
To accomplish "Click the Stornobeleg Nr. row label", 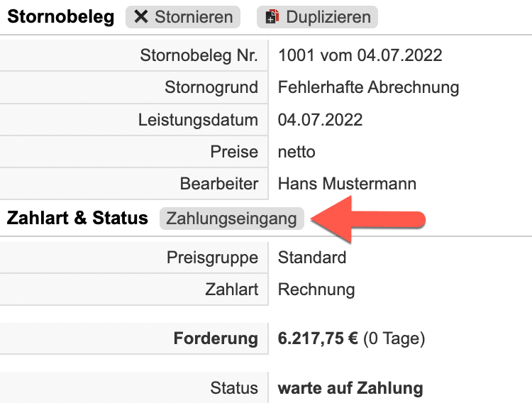I will click(x=199, y=55).
